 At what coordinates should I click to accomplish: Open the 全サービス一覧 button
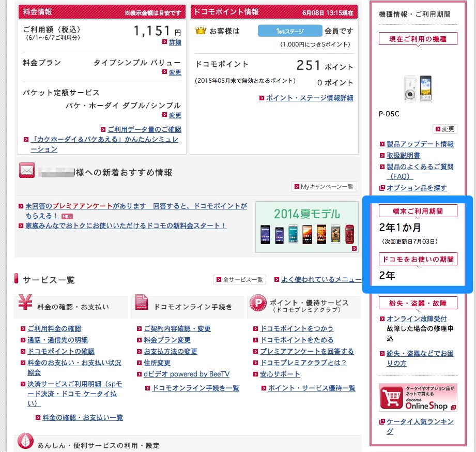239,279
